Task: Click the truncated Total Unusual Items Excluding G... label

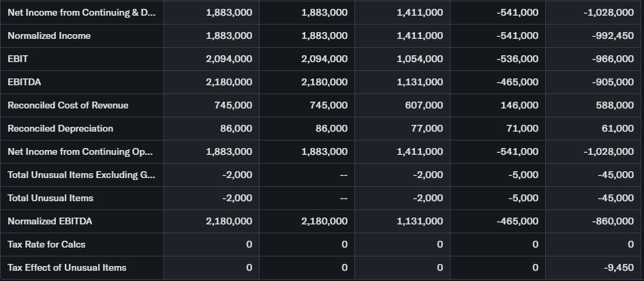Action: [x=81, y=175]
